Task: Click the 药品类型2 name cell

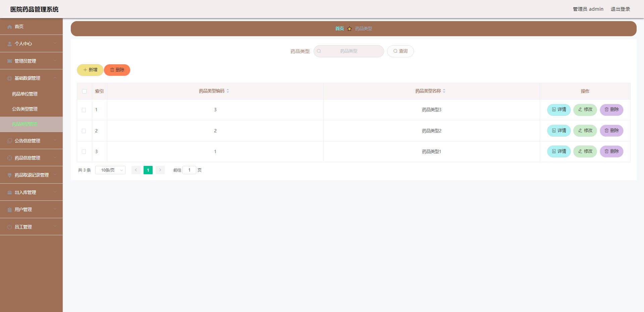Action: tap(432, 131)
